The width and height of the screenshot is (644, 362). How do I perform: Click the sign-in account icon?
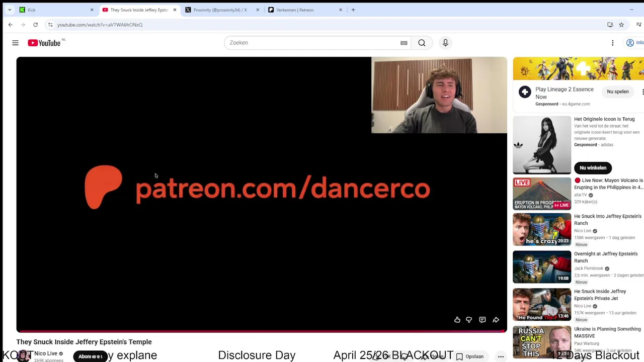click(630, 43)
